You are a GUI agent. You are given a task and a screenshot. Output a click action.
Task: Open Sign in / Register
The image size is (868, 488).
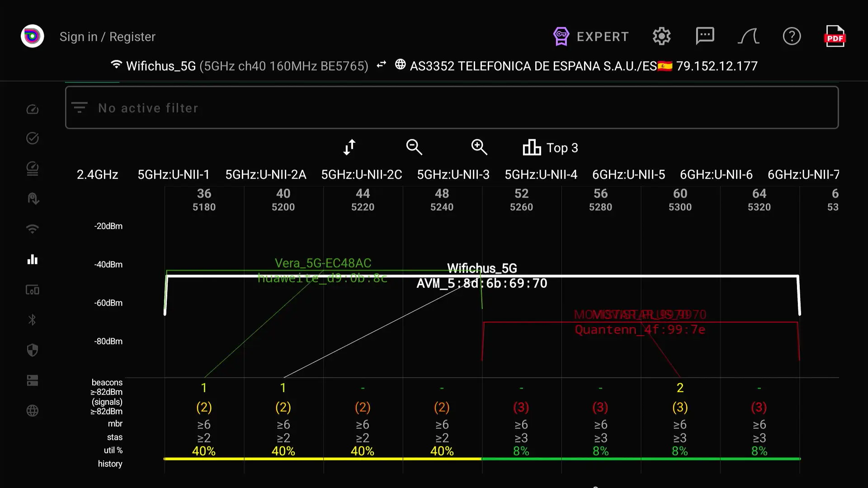[108, 37]
